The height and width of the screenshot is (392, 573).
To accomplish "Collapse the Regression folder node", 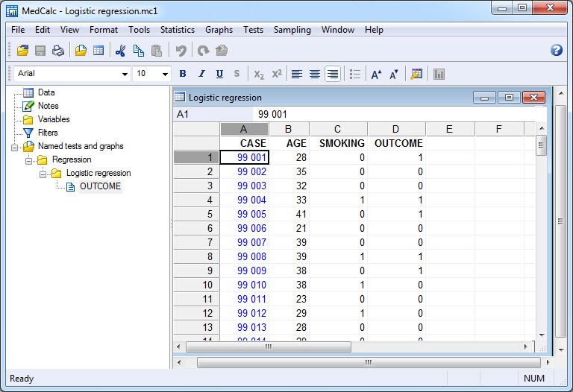I will click(x=28, y=161).
